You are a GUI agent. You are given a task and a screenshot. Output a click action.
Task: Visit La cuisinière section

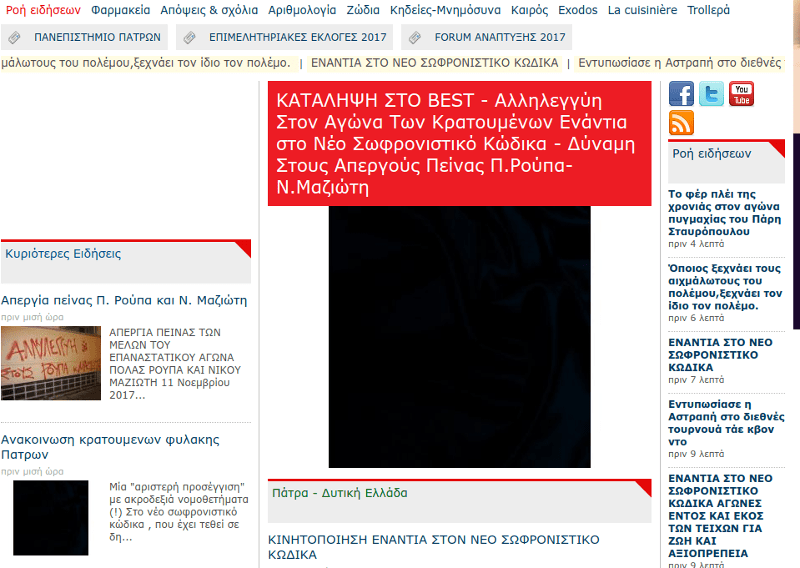coord(642,10)
